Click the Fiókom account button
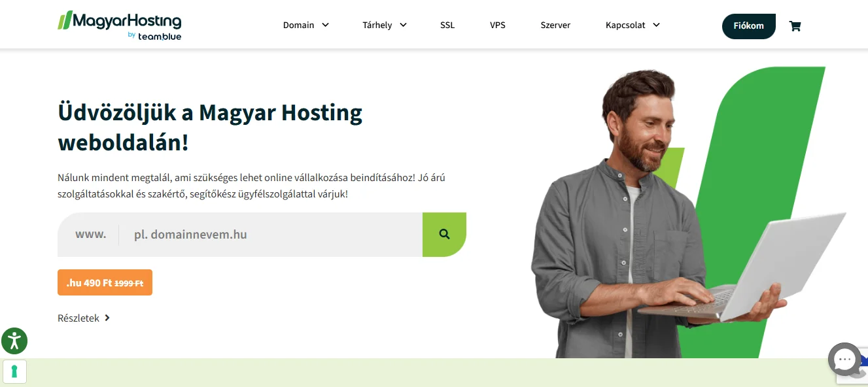 click(x=749, y=26)
